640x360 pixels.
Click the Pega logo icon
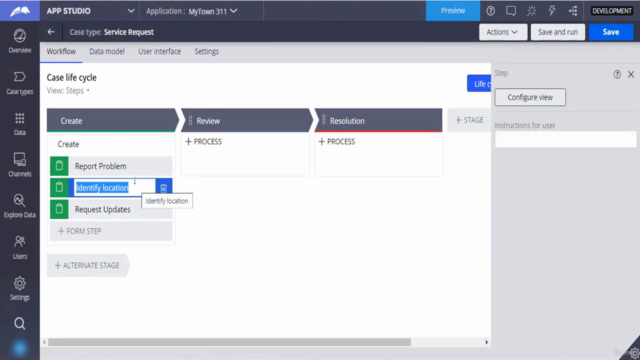(20, 11)
